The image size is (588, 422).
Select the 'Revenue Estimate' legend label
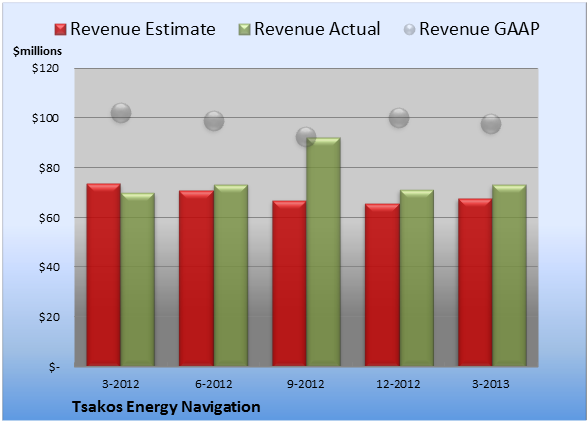(143, 29)
